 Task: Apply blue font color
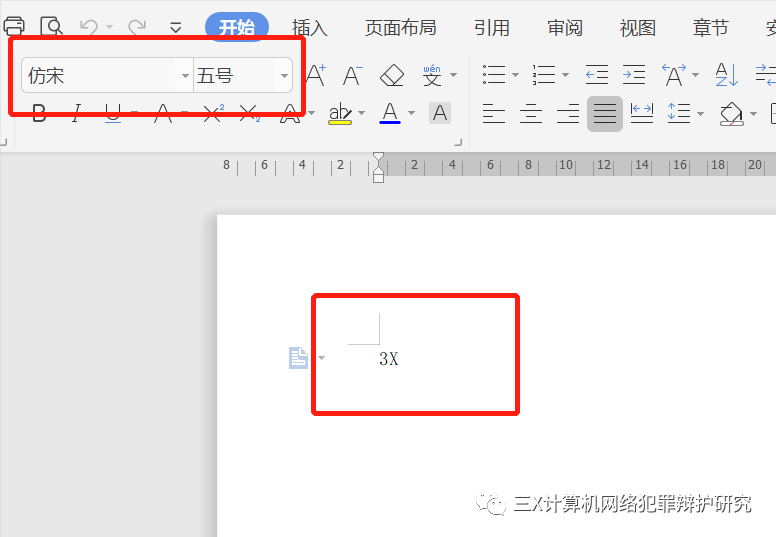tap(390, 113)
